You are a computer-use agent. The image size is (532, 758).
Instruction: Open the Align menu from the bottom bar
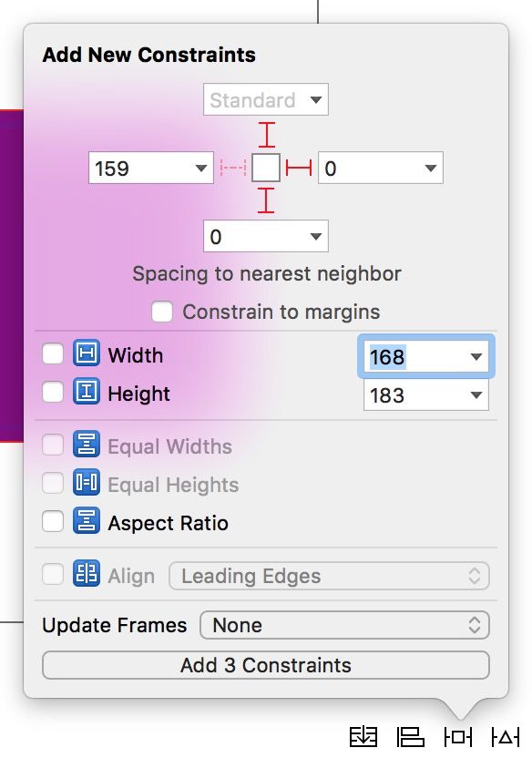tap(411, 737)
